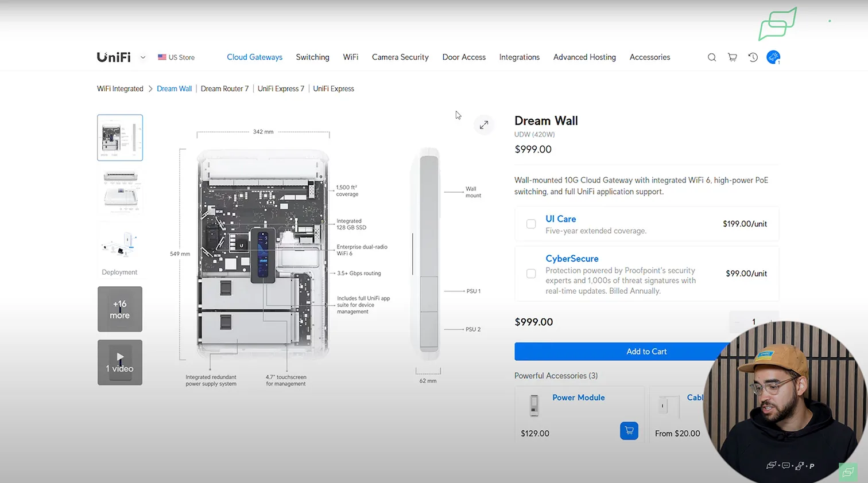Image resolution: width=868 pixels, height=483 pixels.
Task: Open the shopping cart icon
Action: coord(733,57)
